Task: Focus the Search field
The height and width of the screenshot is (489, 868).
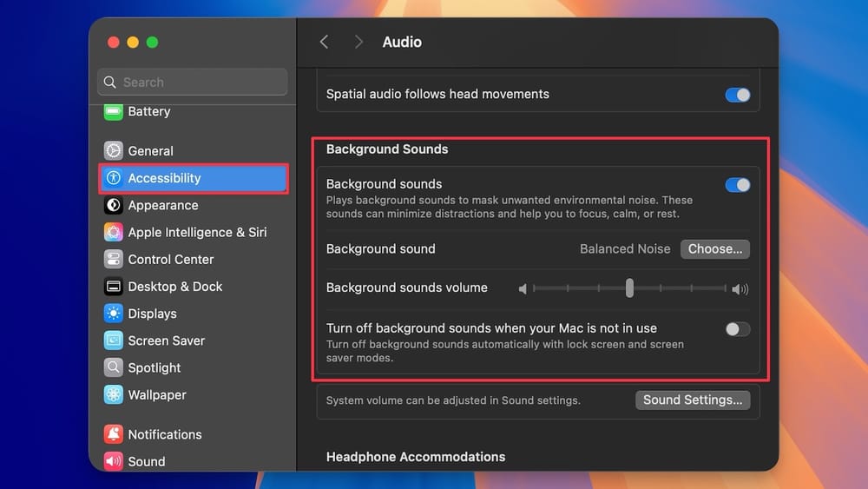Action: (x=193, y=83)
